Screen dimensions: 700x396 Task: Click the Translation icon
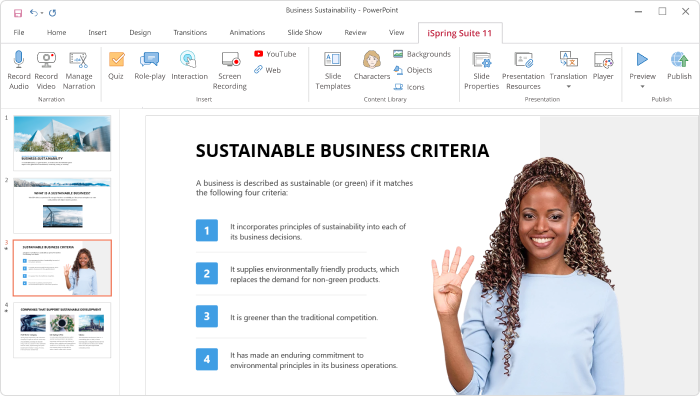point(568,59)
